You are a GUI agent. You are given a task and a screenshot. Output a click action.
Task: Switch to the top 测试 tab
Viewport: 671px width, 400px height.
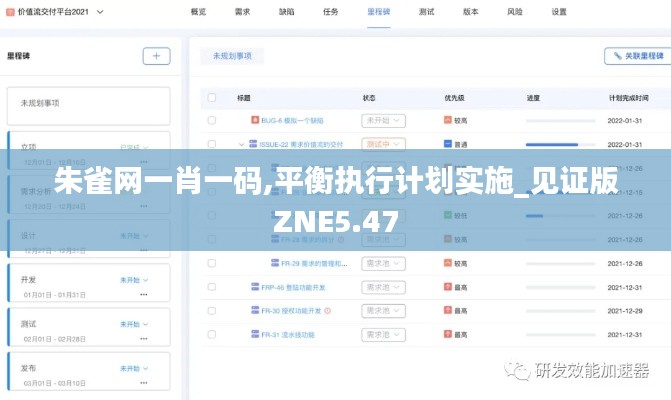(x=427, y=12)
